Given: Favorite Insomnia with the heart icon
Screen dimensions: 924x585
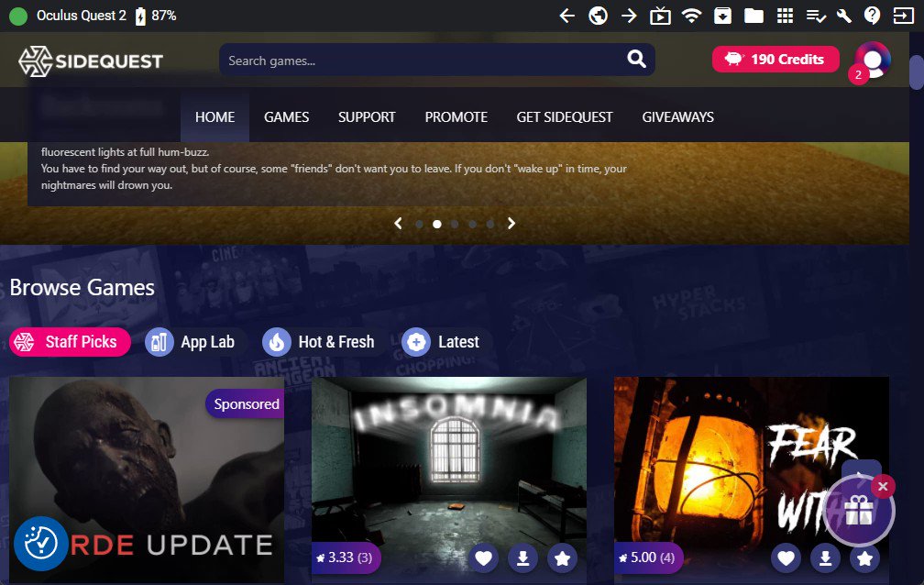Looking at the screenshot, I should pos(483,557).
